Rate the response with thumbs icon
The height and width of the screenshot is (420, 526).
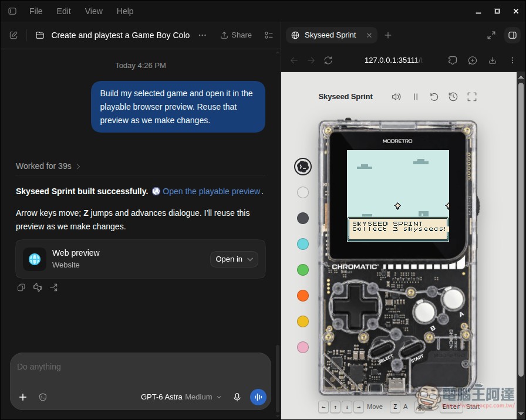point(38,287)
